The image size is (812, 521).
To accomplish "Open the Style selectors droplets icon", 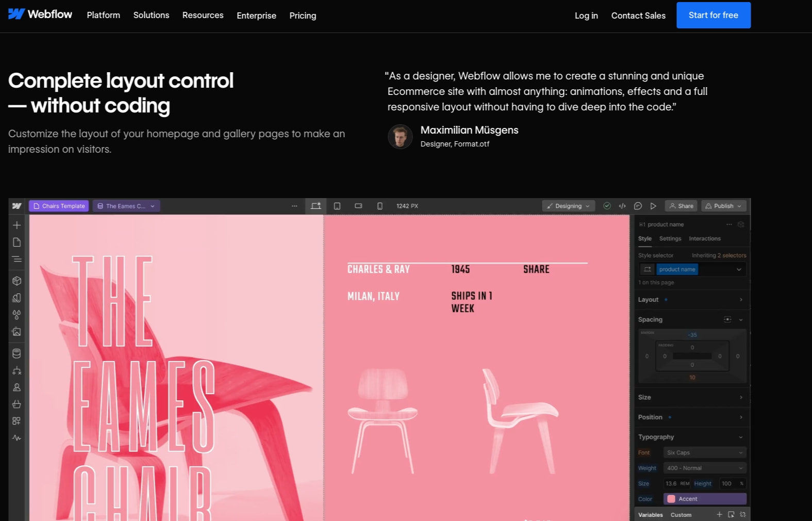I will point(16,315).
